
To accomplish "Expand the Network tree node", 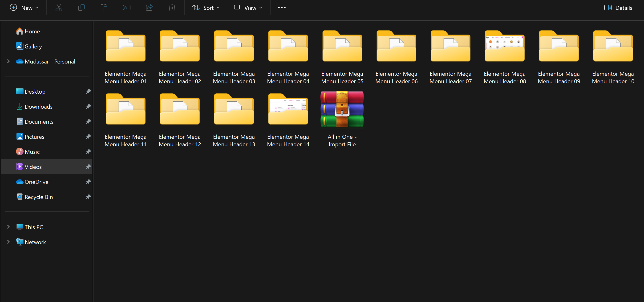I will tap(8, 242).
